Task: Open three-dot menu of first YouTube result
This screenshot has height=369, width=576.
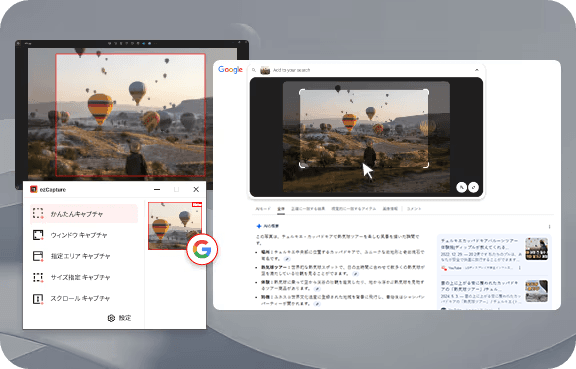Action: click(x=519, y=268)
